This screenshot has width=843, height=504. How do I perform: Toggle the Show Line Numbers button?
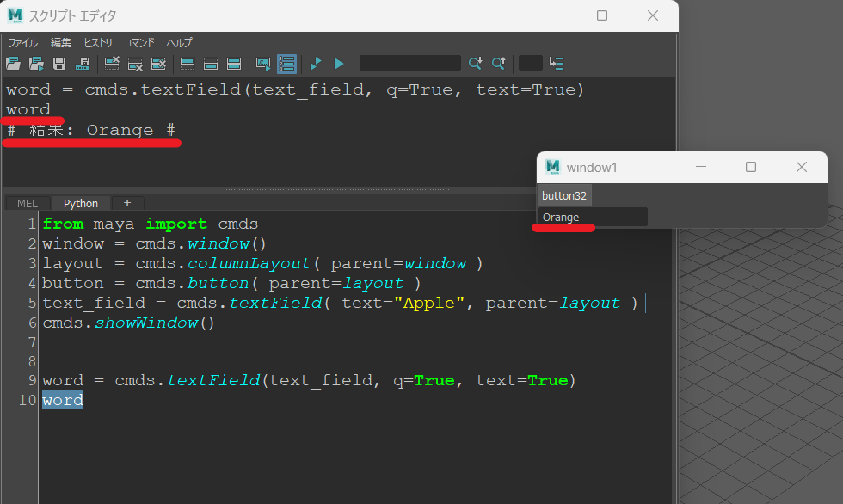287,63
